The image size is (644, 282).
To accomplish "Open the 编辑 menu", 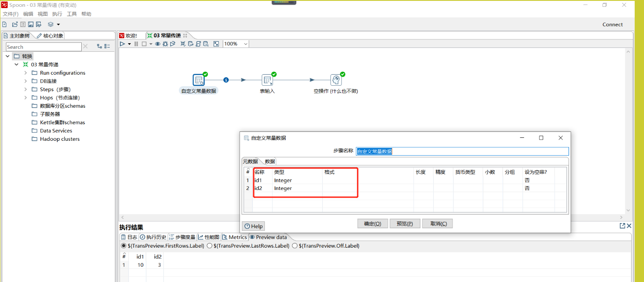I will click(28, 14).
